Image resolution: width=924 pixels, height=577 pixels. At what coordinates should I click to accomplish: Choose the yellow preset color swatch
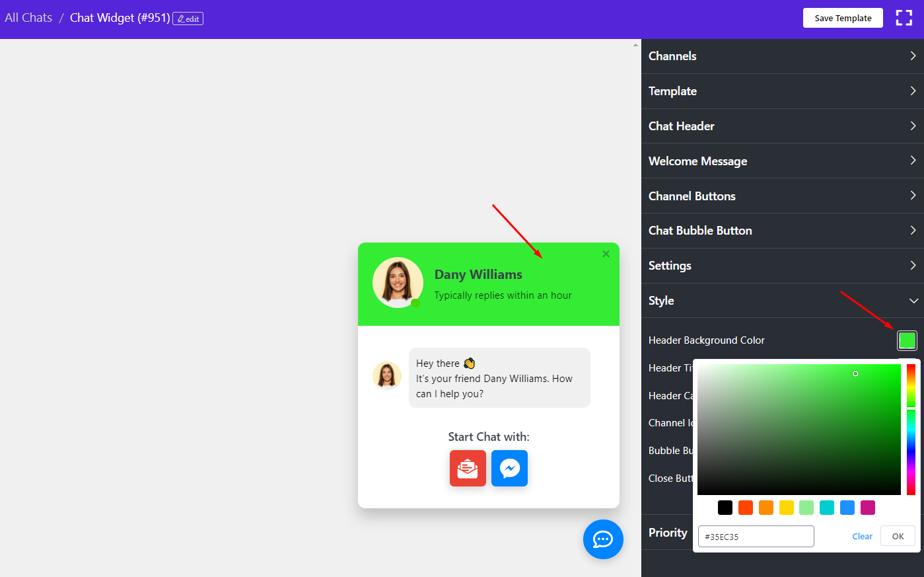786,508
